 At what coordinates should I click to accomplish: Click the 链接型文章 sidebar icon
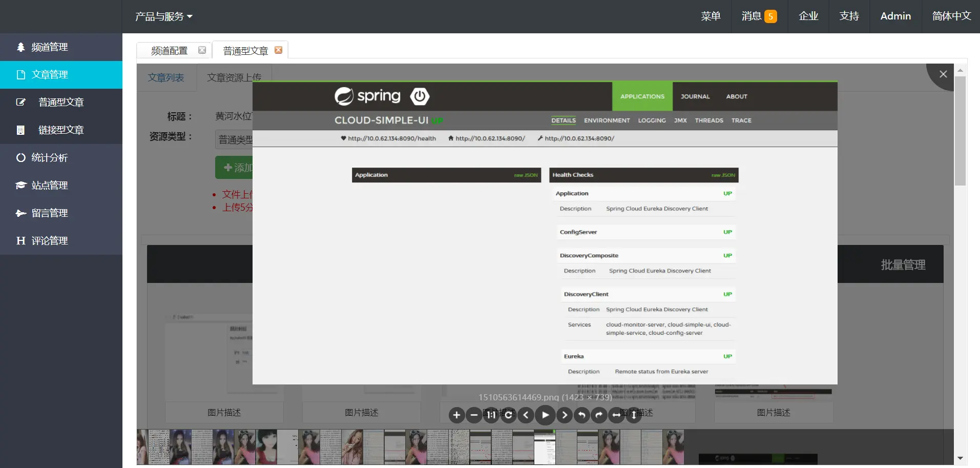(x=21, y=130)
